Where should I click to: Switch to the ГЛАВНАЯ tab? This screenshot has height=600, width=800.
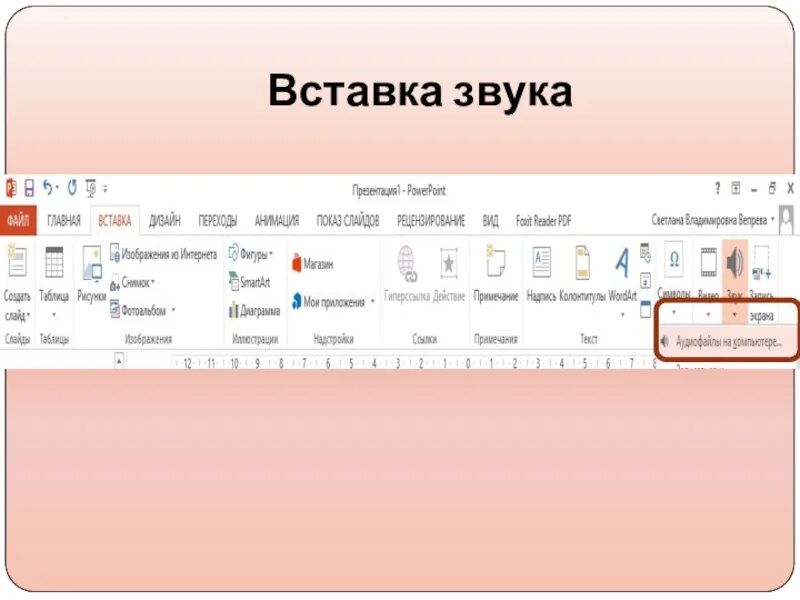click(64, 221)
